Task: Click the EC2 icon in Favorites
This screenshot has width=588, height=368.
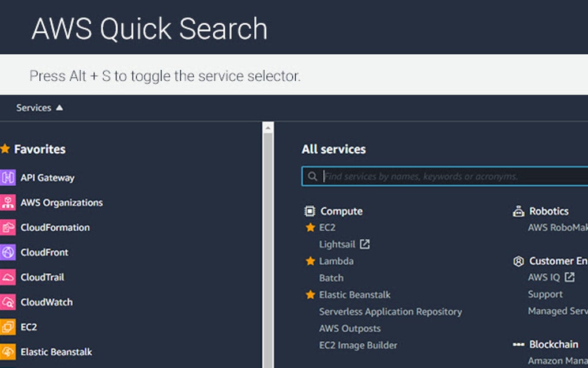Action: [x=7, y=327]
